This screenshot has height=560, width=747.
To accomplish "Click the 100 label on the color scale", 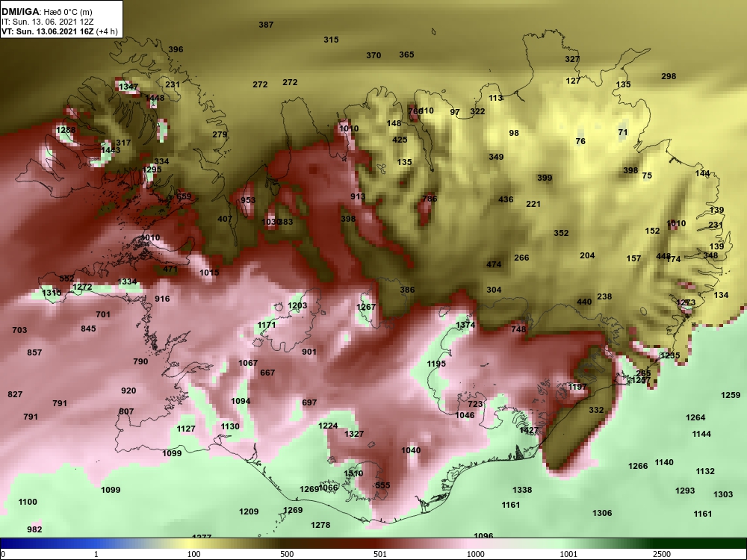I will (193, 554).
